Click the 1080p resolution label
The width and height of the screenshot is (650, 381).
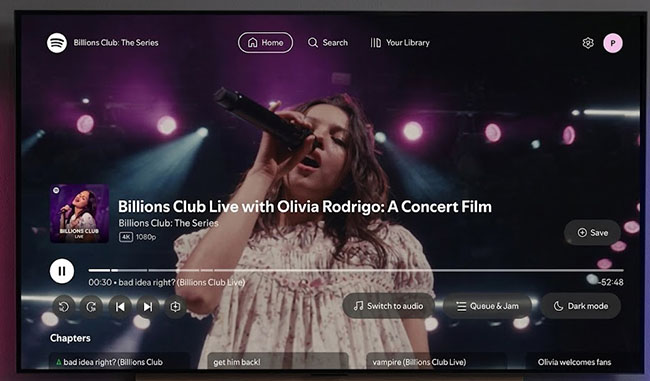point(146,237)
